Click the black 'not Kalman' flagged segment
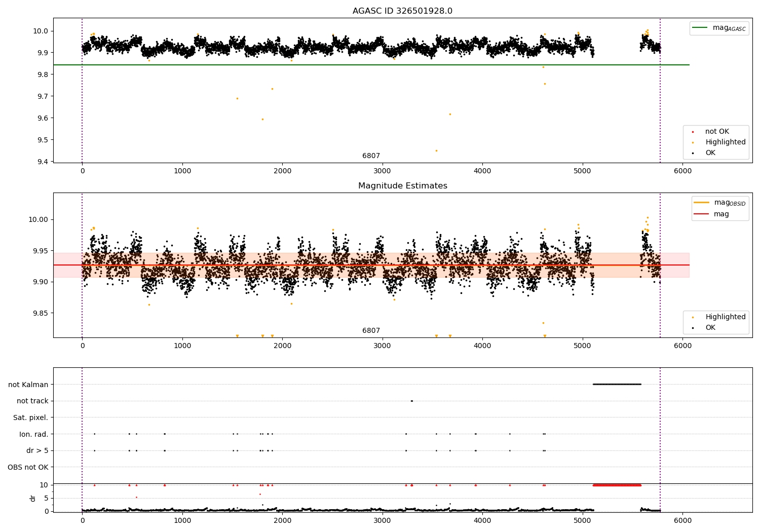The height and width of the screenshot is (532, 760). tap(617, 384)
